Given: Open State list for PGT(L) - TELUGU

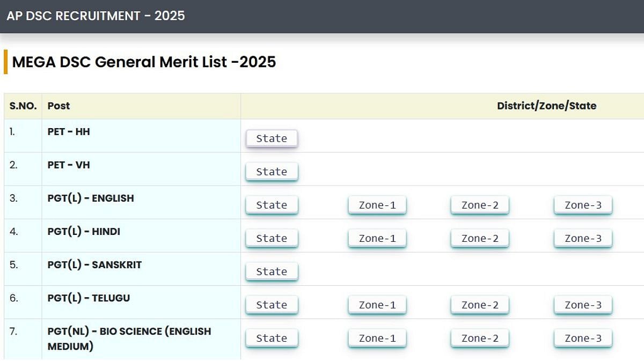Looking at the screenshot, I should click(x=272, y=305).
